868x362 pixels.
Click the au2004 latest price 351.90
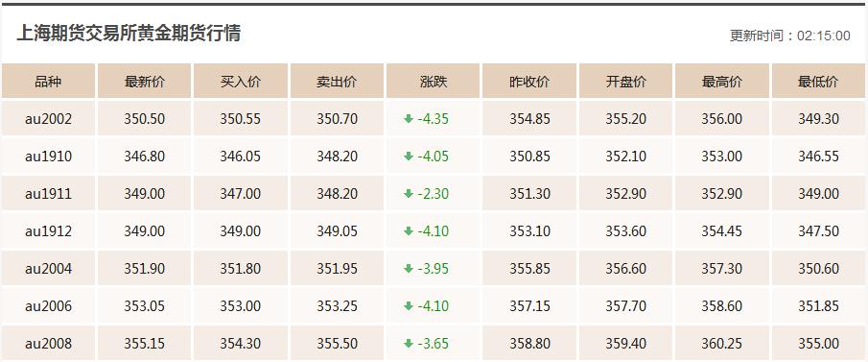145,269
